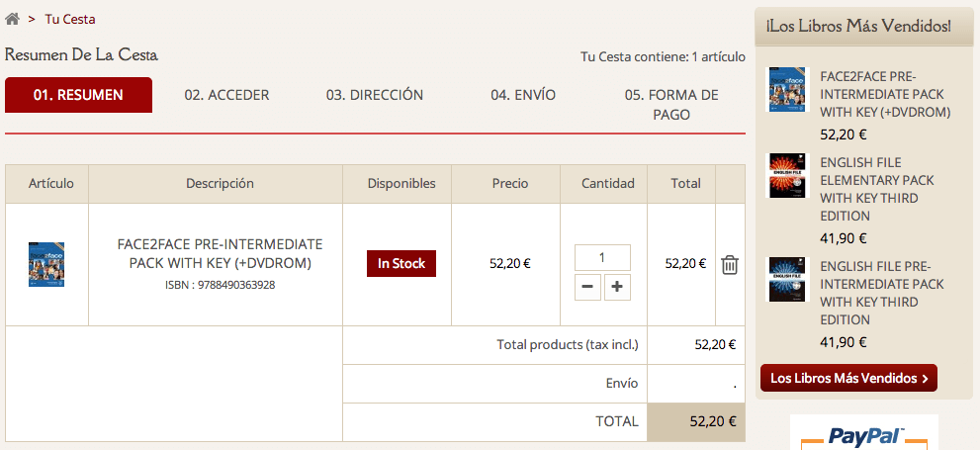Click the PayPal logo
980x450 pixels.
(x=864, y=434)
